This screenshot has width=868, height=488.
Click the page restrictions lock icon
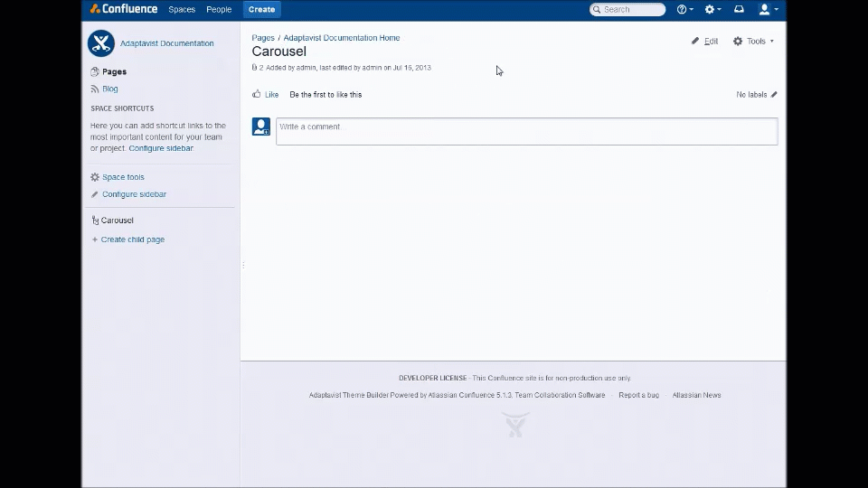254,68
